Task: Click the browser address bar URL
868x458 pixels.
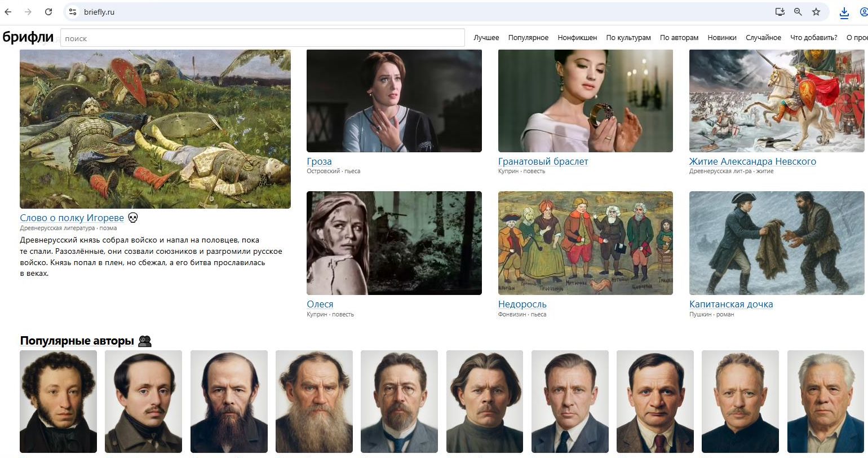Action: [x=99, y=12]
